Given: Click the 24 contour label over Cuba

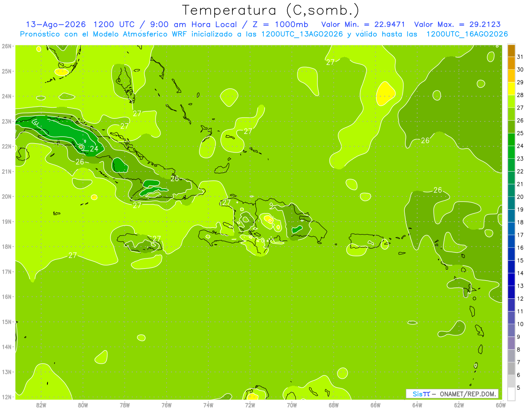Looking at the screenshot, I should 94,149.
